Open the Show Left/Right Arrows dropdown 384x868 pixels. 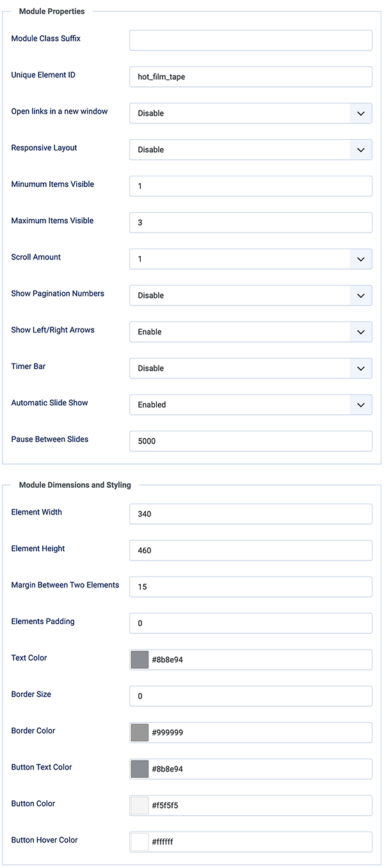tap(250, 332)
